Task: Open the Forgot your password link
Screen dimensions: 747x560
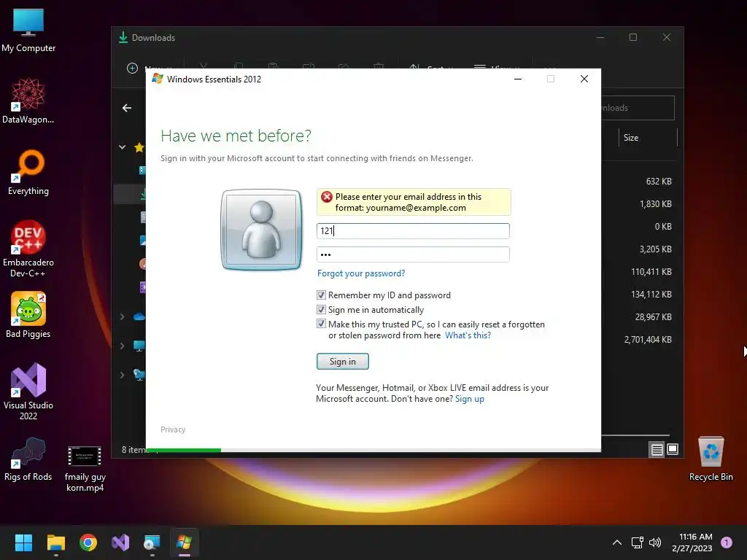Action: (x=361, y=273)
